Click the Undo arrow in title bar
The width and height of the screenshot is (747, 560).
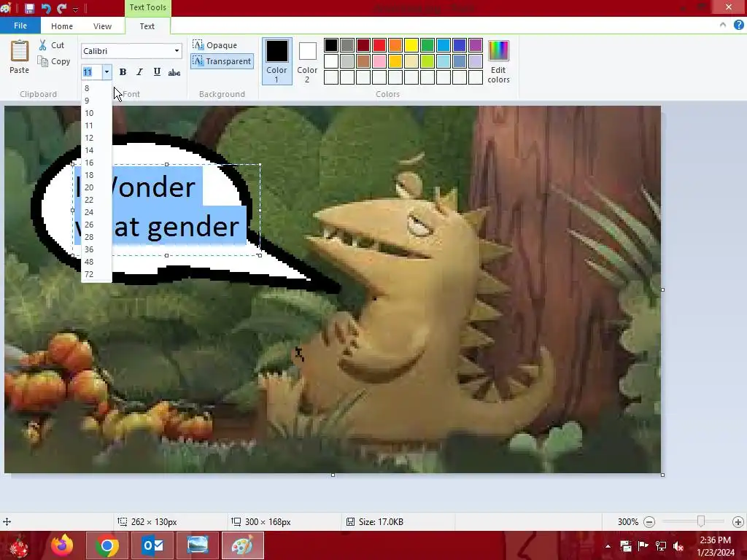click(46, 8)
